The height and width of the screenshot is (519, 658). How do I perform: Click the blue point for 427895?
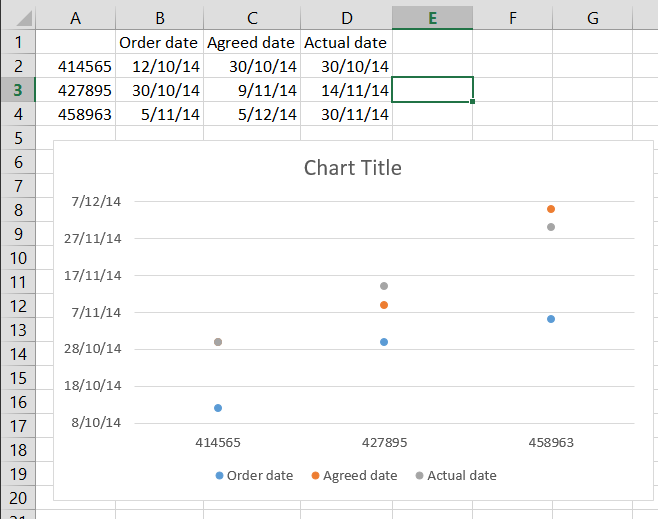coord(384,342)
